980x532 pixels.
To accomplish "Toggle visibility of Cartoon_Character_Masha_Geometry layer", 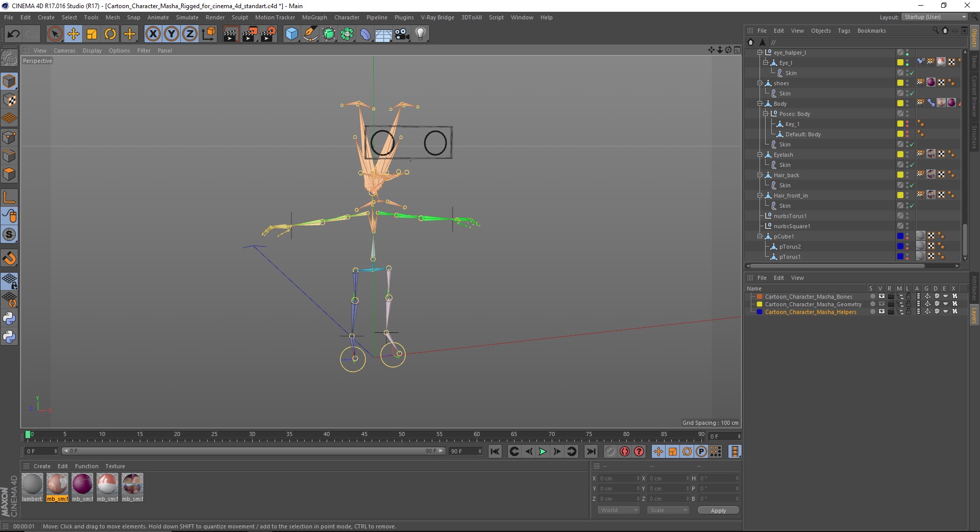I will coord(881,304).
